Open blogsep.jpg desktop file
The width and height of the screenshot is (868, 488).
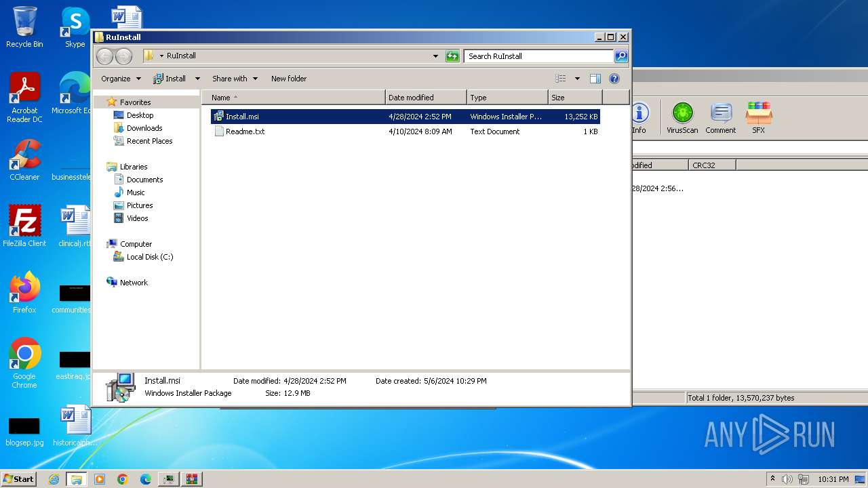coord(24,431)
